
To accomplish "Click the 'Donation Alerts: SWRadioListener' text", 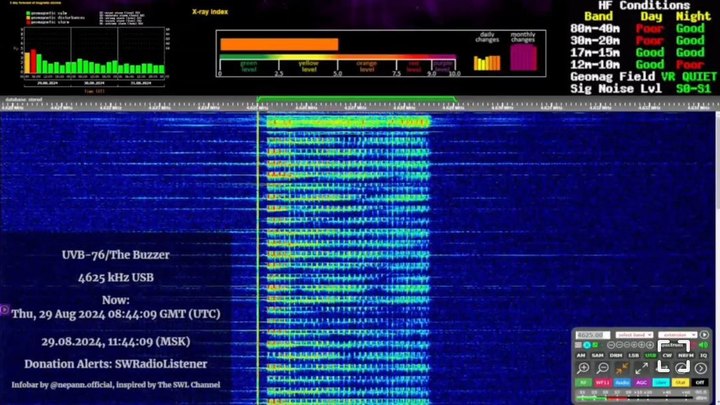I will pos(116,364).
